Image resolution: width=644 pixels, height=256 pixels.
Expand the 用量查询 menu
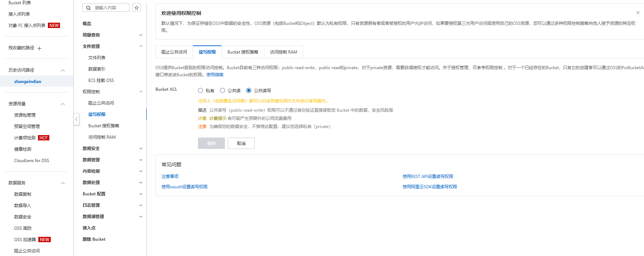tap(141, 35)
